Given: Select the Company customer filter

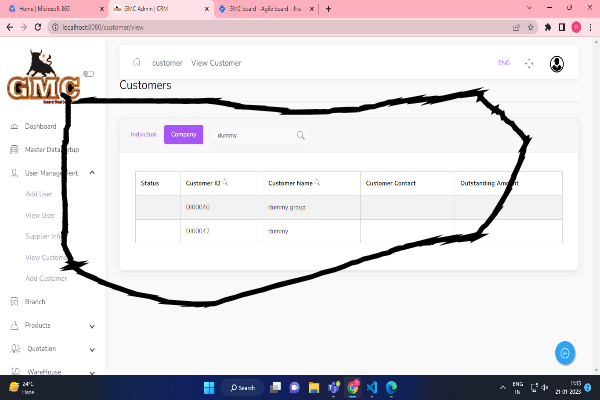Looking at the screenshot, I should click(183, 134).
